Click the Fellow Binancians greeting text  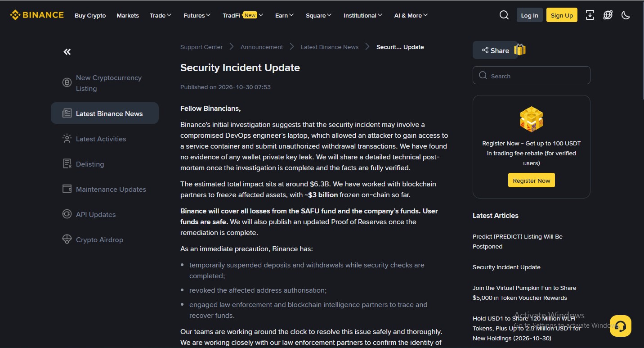tap(210, 108)
